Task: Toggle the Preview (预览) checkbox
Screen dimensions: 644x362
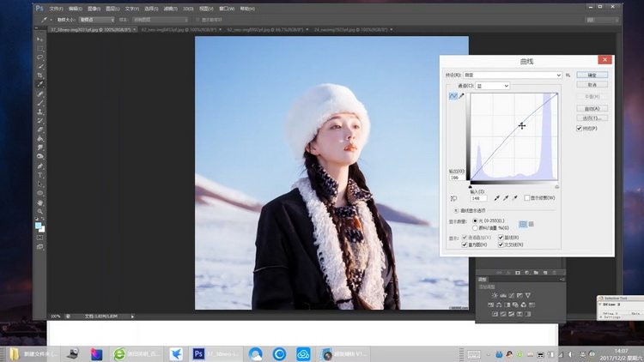Action: click(579, 129)
